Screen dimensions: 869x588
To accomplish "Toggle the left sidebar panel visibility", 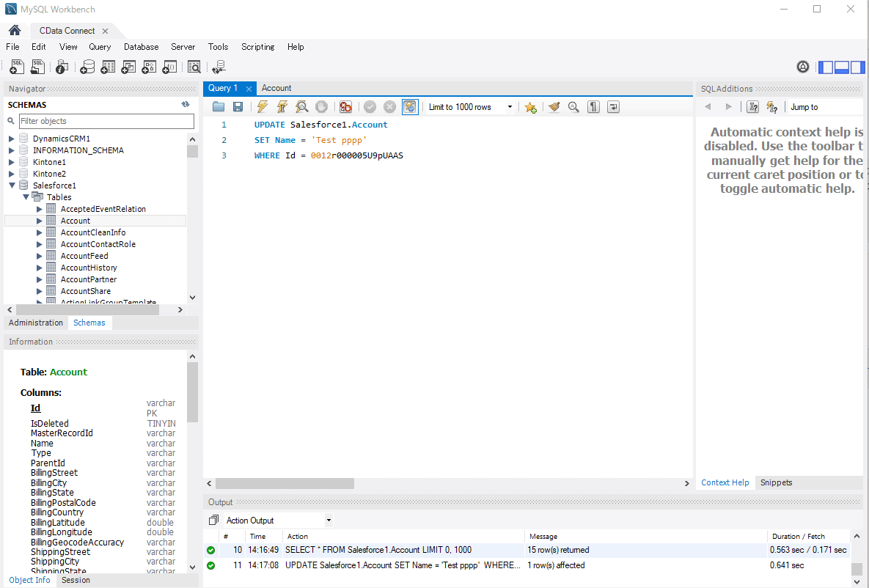I will (826, 67).
